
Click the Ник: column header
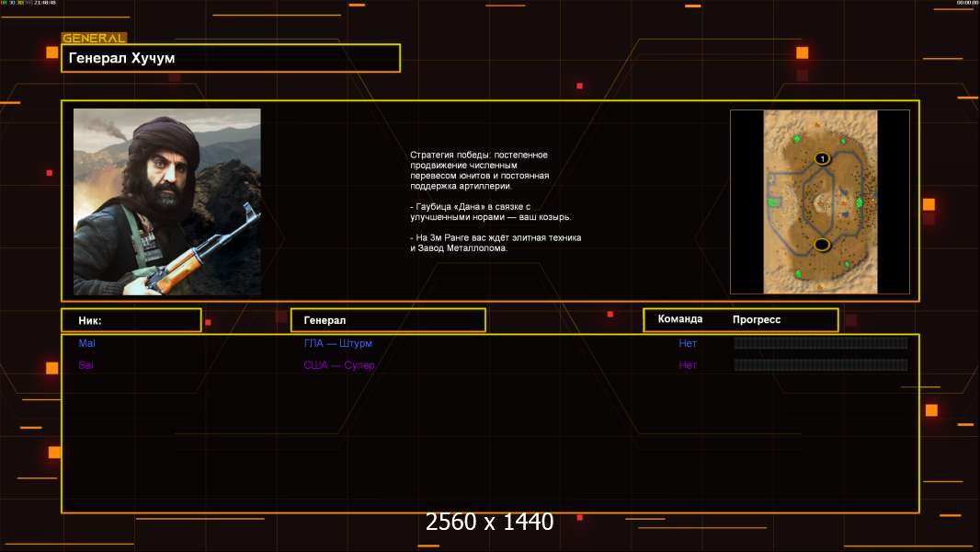(x=131, y=320)
